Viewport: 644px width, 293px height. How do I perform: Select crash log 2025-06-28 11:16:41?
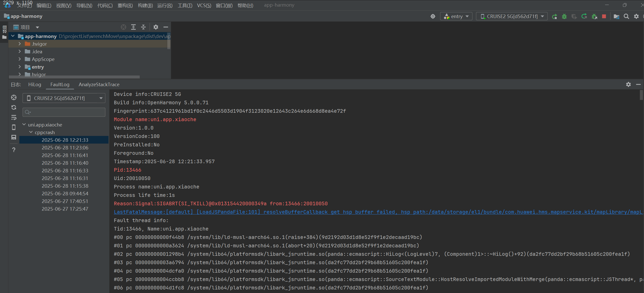(x=65, y=155)
